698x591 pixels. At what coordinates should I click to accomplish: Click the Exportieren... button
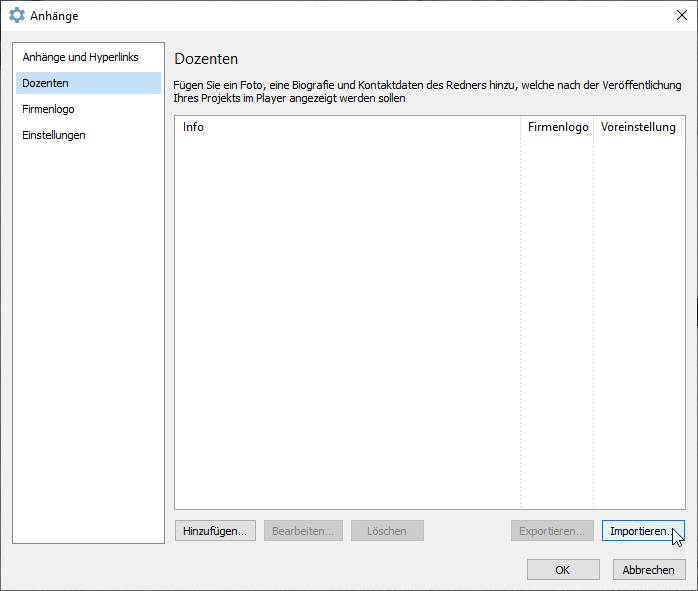pos(551,531)
